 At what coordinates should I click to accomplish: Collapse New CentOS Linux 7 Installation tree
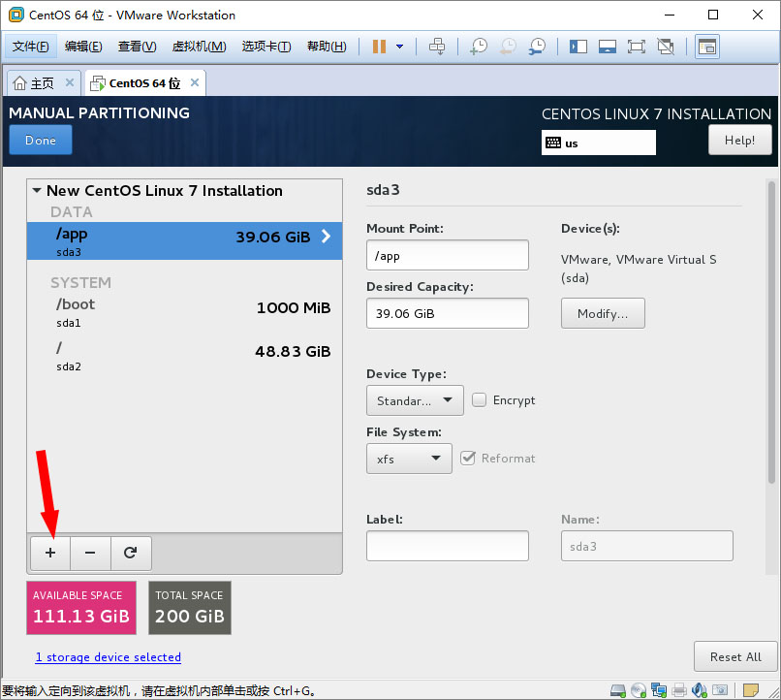pos(37,191)
